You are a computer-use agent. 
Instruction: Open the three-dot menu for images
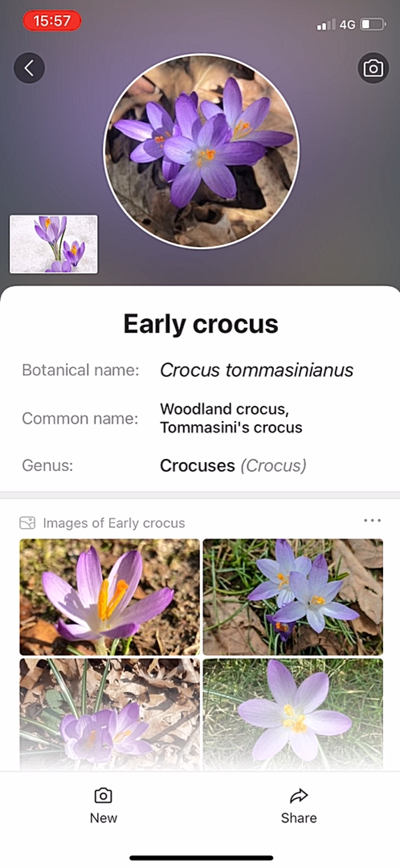pos(372,520)
